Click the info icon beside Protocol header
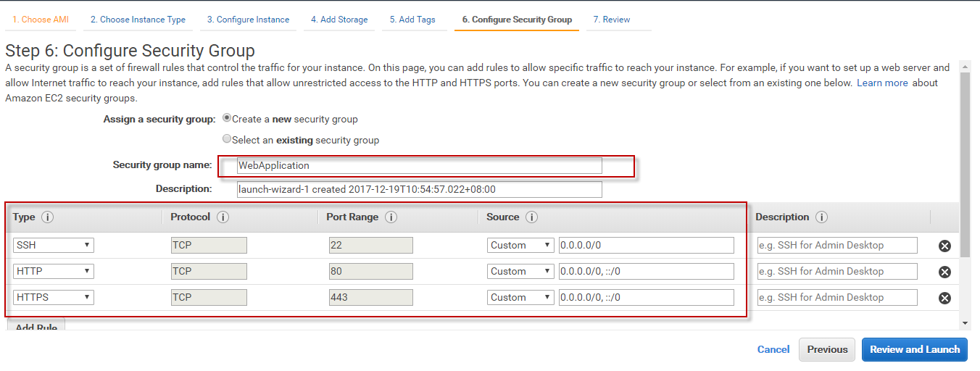This screenshot has height=371, width=980. click(223, 217)
